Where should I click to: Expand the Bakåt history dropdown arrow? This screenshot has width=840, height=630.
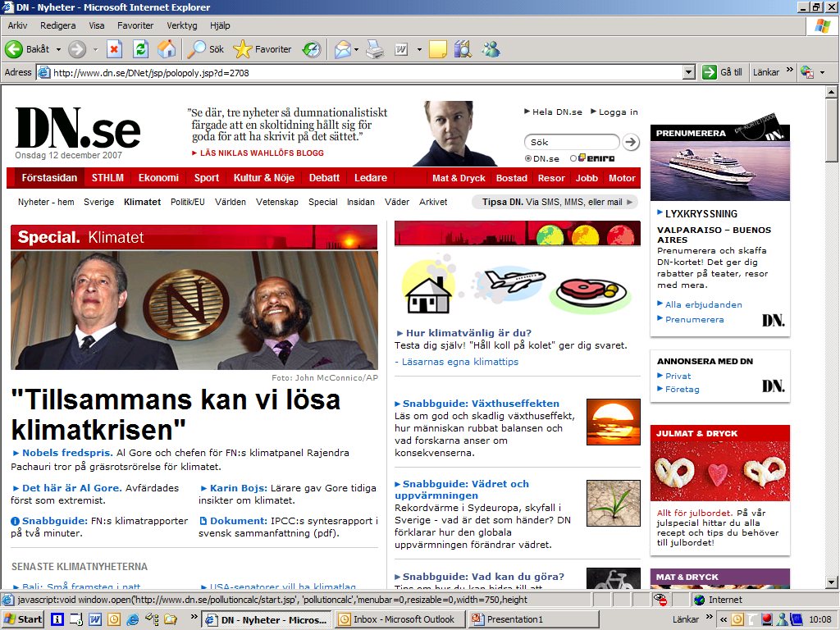coord(58,49)
